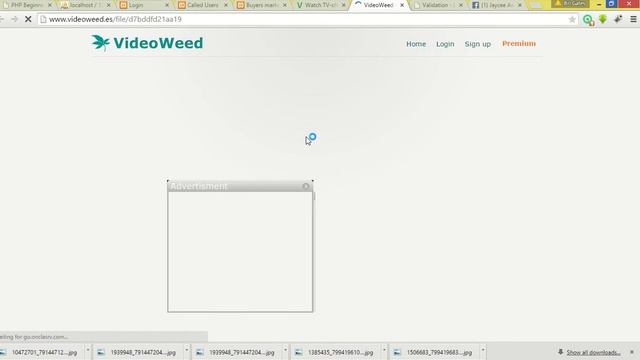This screenshot has width=640, height=360.
Task: Open the Sign up link
Action: coord(478,44)
